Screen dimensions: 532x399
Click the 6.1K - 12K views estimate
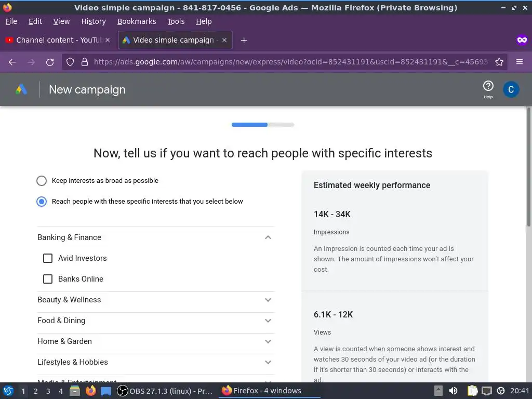333,314
